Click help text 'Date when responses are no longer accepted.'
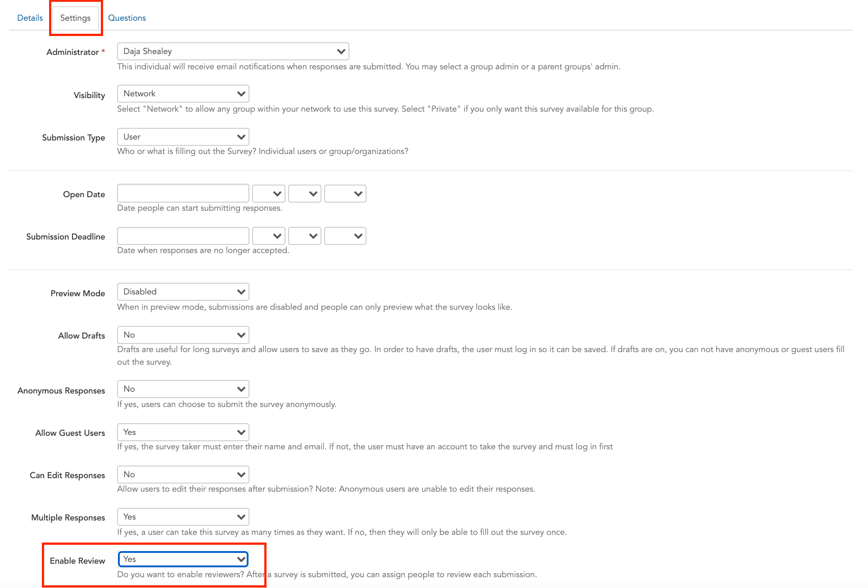The width and height of the screenshot is (868, 588). coord(203,250)
